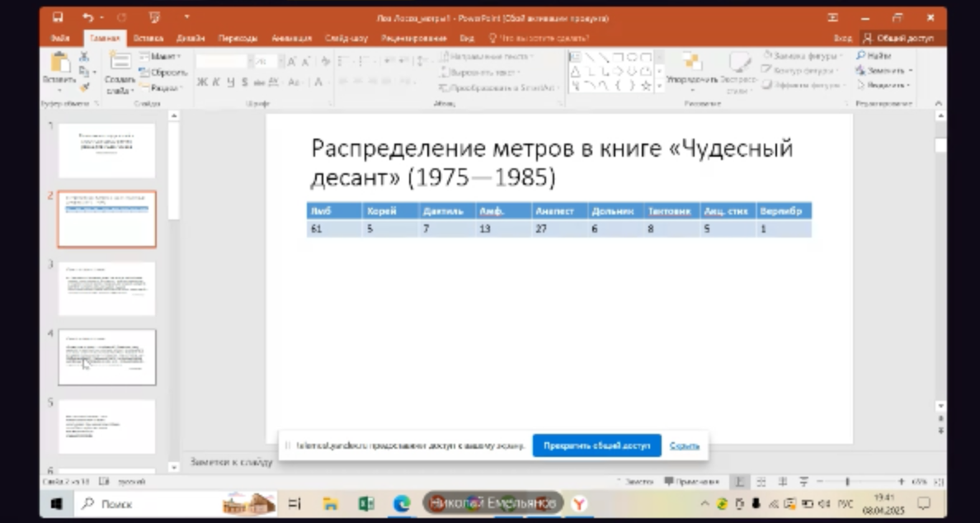This screenshot has height=523, width=980.
Task: Click the Format Painter brush icon
Action: pyautogui.click(x=84, y=87)
